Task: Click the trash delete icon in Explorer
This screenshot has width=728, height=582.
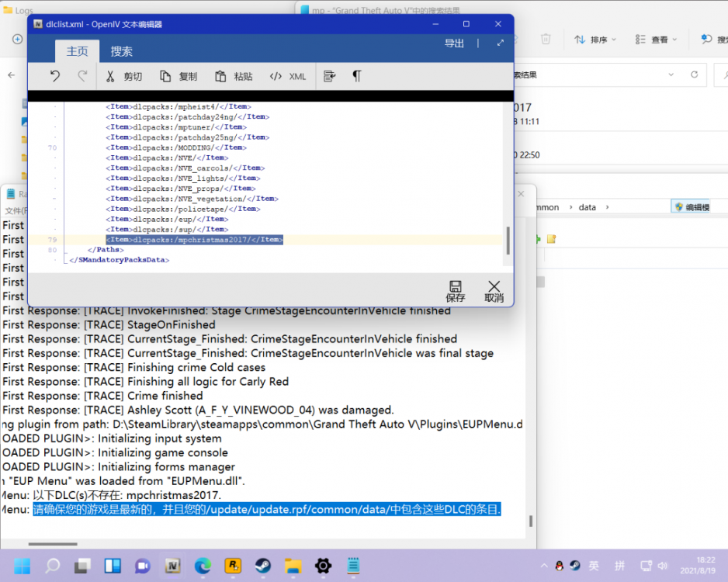Action: (x=546, y=40)
